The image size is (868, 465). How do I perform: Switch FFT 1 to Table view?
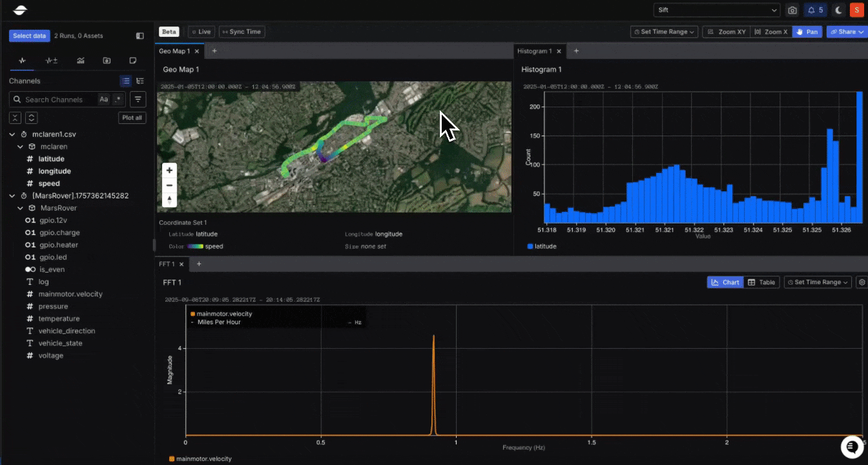[761, 282]
